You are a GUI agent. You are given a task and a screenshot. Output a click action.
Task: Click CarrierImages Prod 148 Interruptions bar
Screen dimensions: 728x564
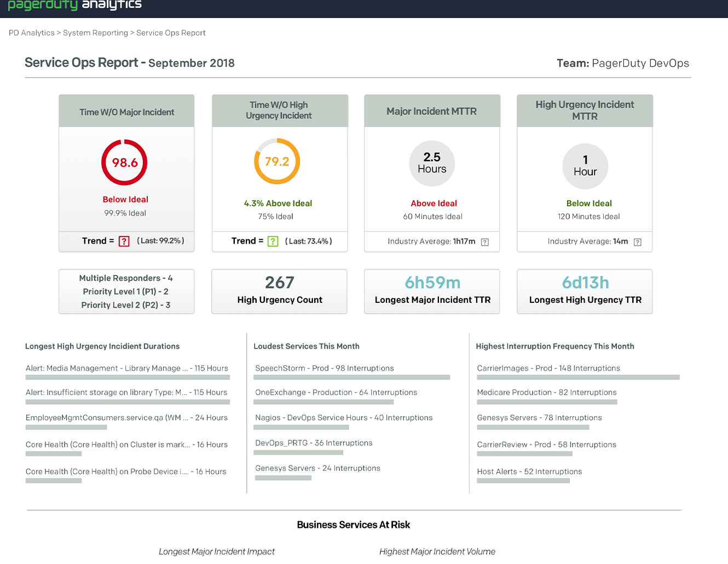click(x=578, y=377)
